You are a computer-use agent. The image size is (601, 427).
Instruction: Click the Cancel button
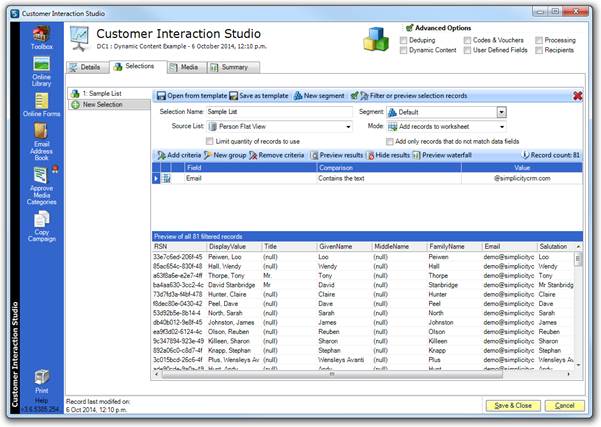565,406
